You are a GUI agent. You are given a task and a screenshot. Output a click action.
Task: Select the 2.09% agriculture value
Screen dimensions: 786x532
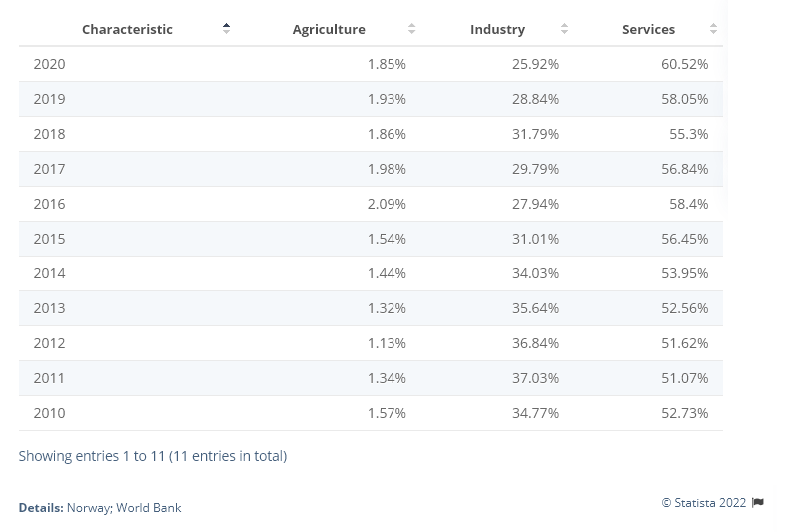coord(387,204)
